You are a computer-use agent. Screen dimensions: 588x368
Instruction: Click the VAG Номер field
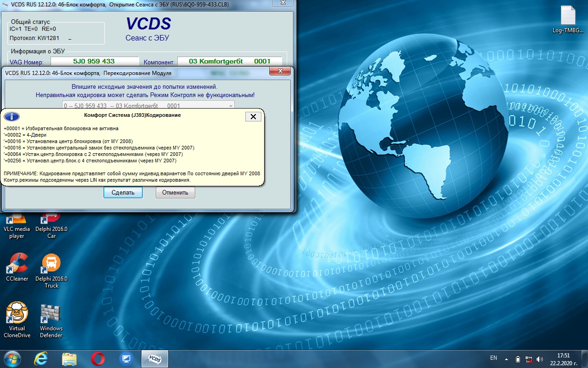[x=94, y=61]
